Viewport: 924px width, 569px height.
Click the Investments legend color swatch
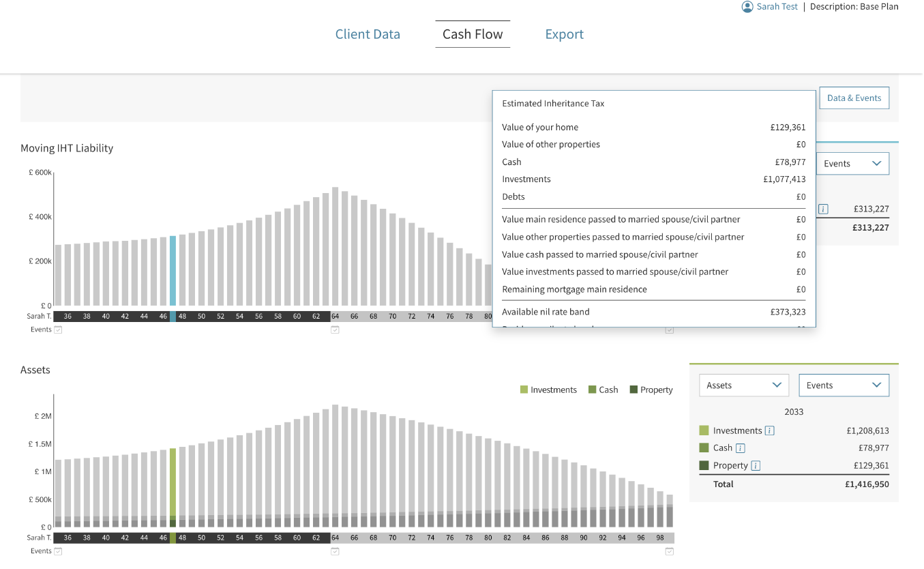point(524,390)
